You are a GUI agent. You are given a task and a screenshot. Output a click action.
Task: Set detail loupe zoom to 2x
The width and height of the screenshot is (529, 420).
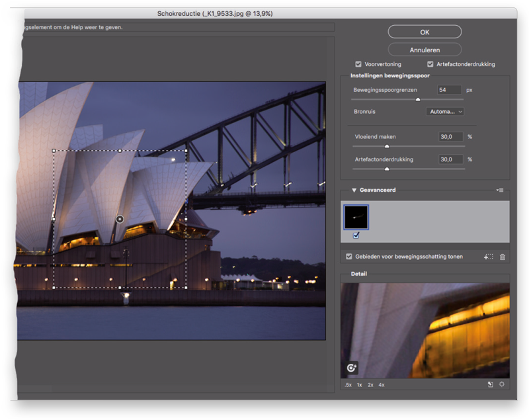pyautogui.click(x=370, y=385)
